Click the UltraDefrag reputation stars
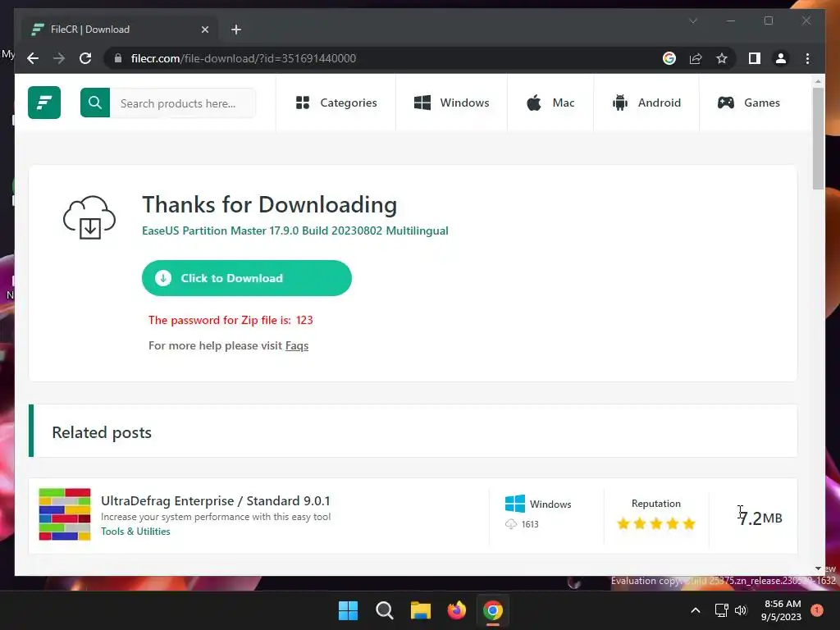840x630 pixels. point(656,523)
